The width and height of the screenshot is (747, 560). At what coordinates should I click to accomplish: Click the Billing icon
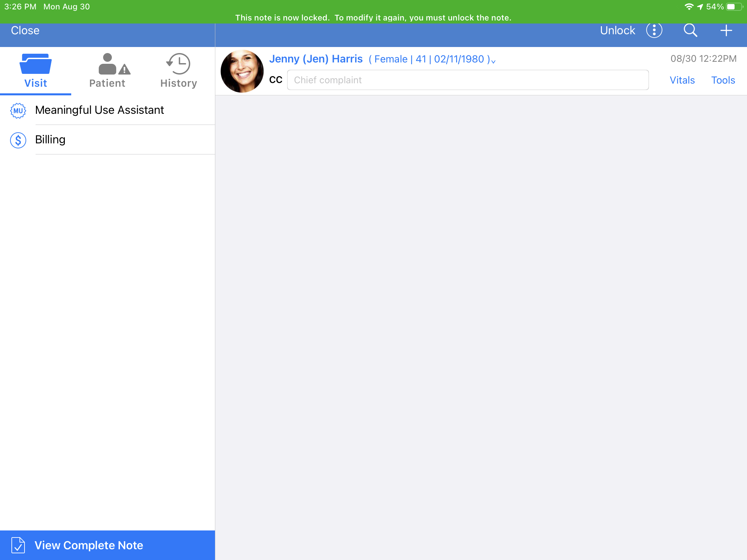[18, 139]
